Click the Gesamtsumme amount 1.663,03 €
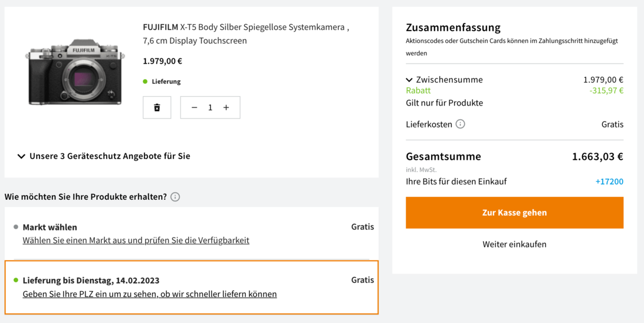 (x=597, y=157)
